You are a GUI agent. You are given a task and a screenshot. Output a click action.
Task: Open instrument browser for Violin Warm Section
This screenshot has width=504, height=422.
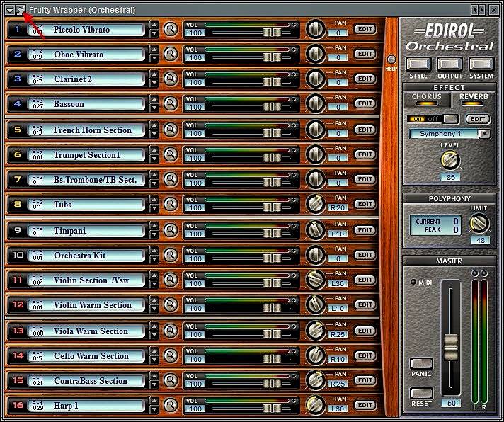click(x=171, y=304)
